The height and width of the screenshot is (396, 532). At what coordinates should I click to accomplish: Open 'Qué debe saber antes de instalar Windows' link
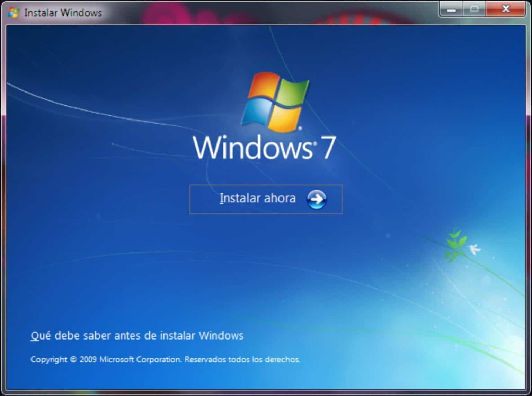(x=137, y=336)
